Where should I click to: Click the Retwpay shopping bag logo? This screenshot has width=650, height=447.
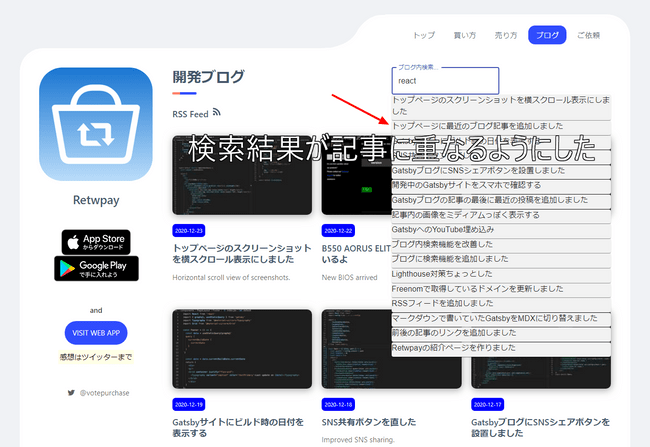96,124
